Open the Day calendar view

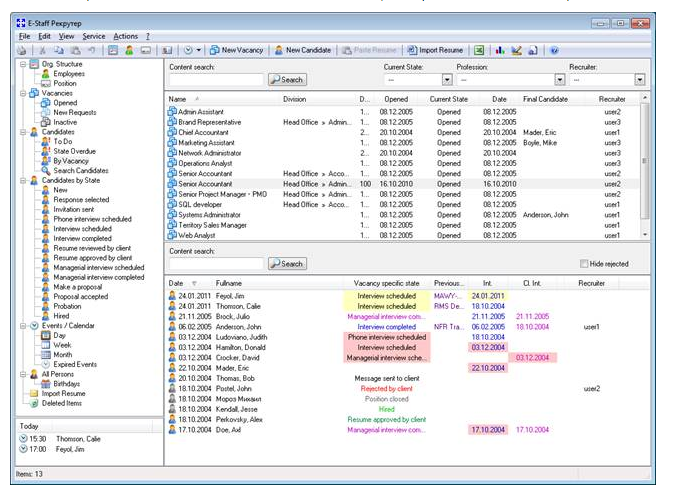(59, 336)
